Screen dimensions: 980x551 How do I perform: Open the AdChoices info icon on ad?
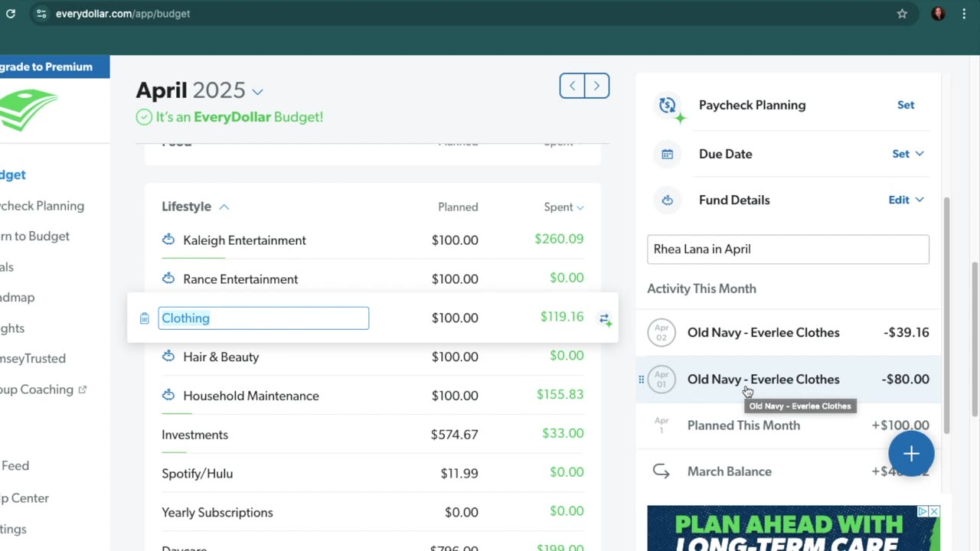923,511
